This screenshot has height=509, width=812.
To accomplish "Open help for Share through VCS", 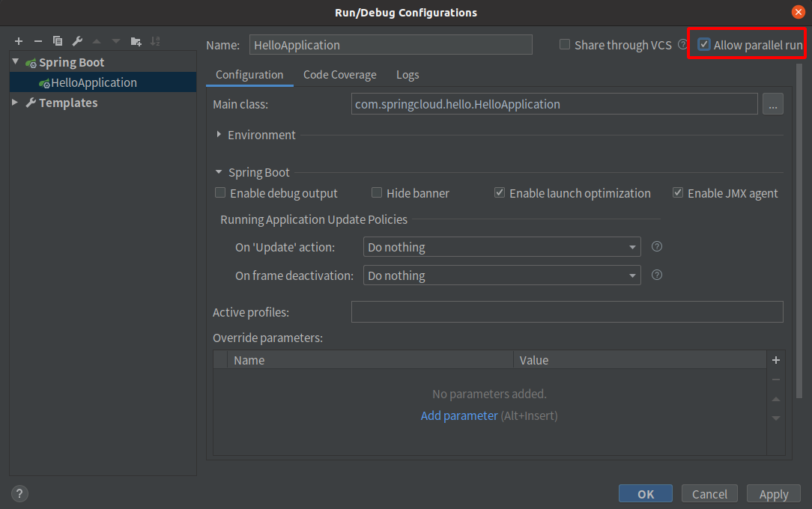I will pyautogui.click(x=682, y=45).
